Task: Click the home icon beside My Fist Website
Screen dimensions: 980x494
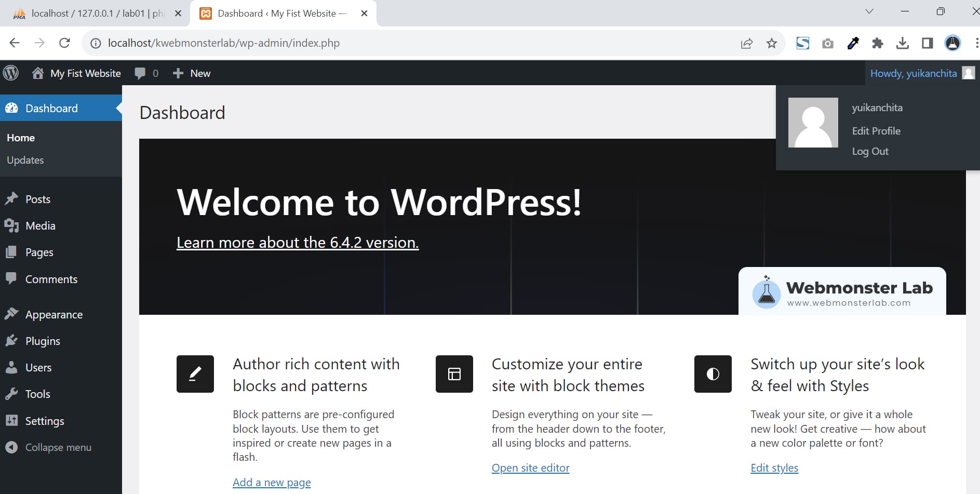Action: tap(37, 73)
